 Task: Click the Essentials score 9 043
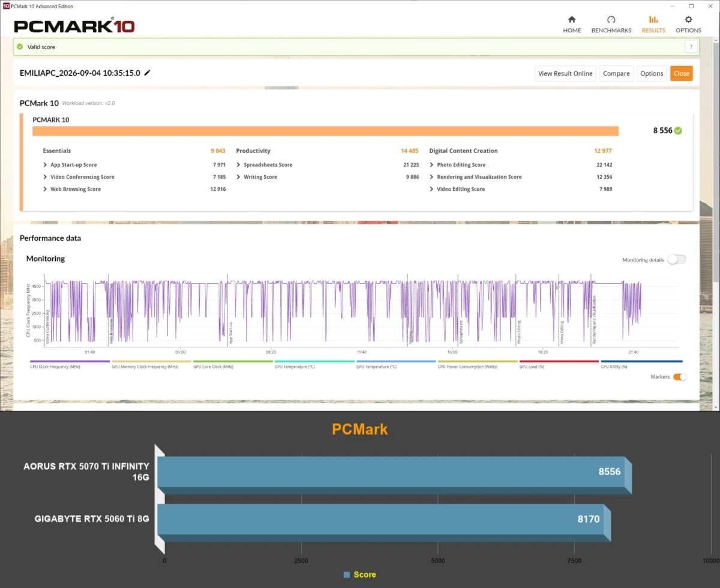coord(218,151)
